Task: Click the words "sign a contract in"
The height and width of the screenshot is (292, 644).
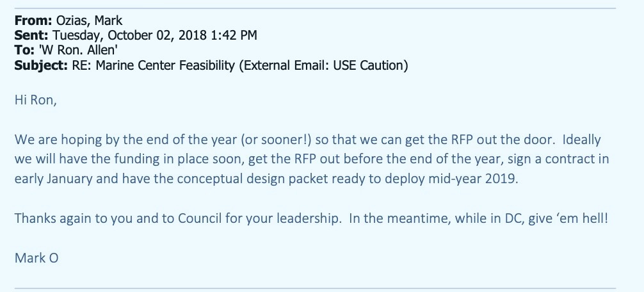Action: tap(559, 159)
